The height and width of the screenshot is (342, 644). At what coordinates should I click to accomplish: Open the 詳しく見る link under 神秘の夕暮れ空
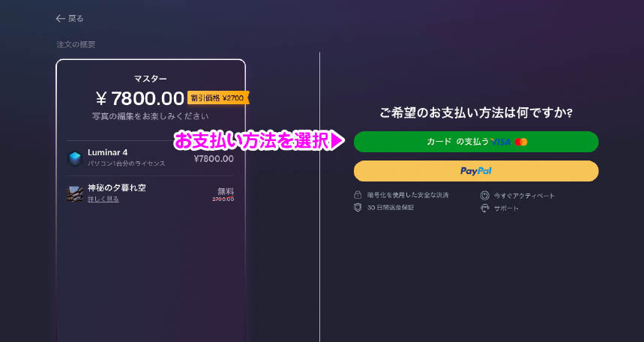click(x=103, y=199)
